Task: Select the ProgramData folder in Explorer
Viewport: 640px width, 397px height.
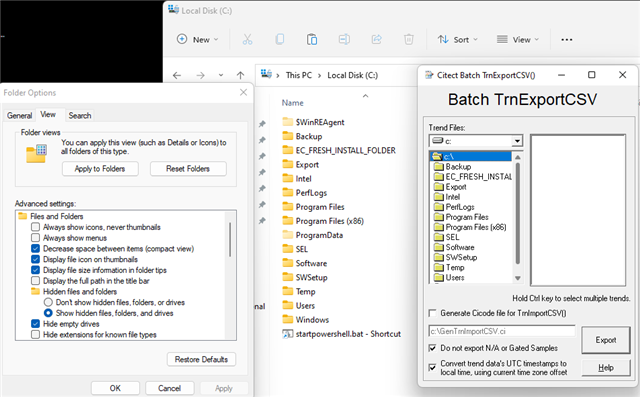Action: (x=313, y=235)
